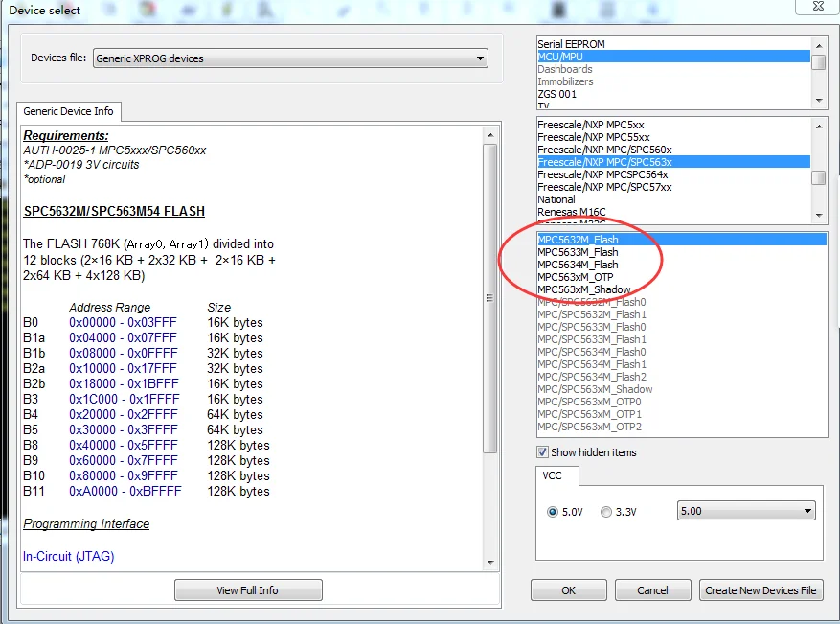Open the Devices file dropdown

tap(290, 58)
